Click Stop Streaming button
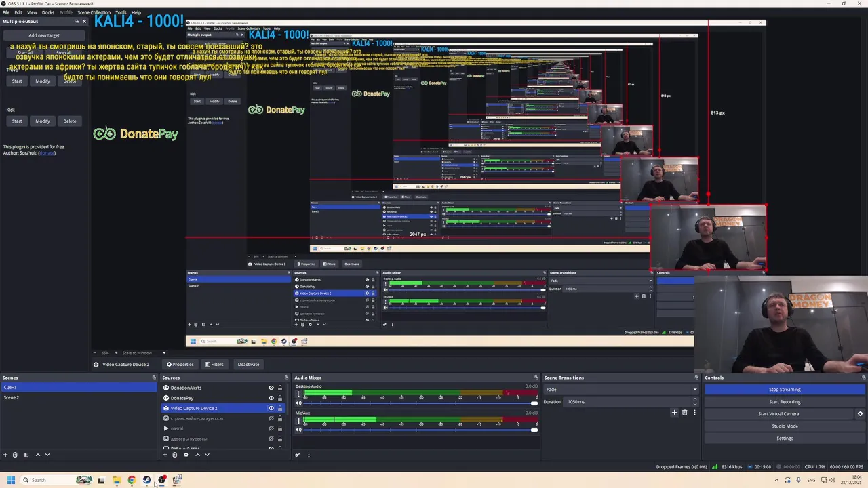This screenshot has height=488, width=868. click(x=785, y=390)
